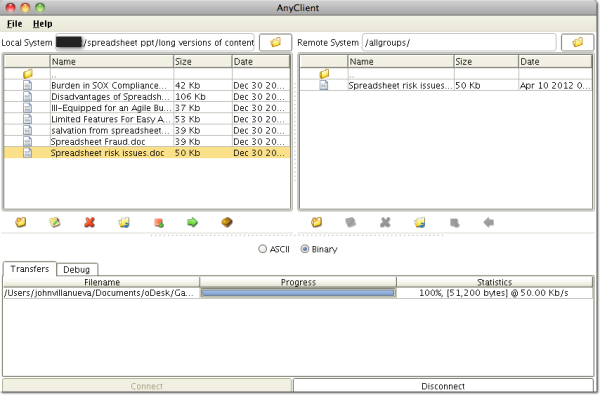The image size is (600, 395).
Task: Go up to parent folder in local list
Action: [x=28, y=73]
